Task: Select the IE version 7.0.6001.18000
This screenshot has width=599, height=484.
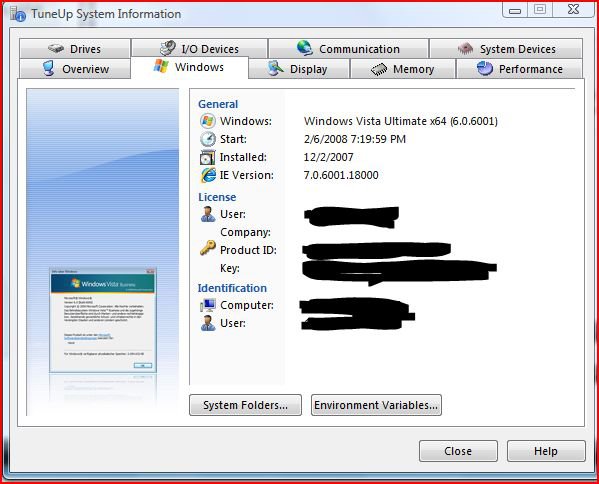Action: pos(341,175)
